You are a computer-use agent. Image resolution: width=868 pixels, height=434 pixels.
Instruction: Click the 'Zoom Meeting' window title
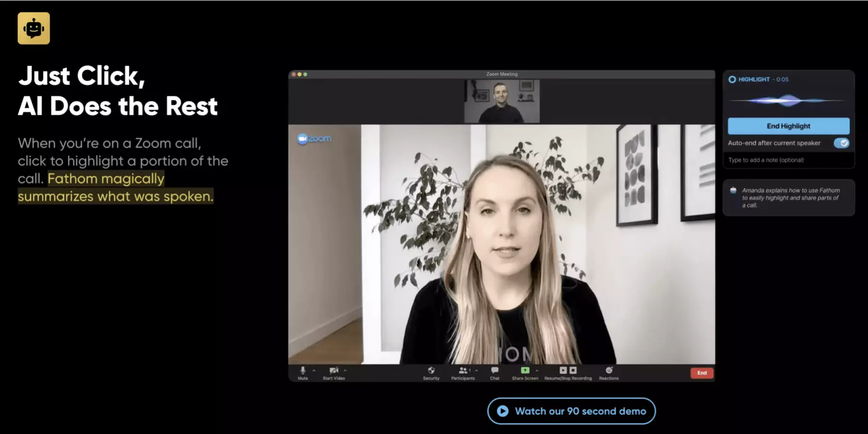pos(502,74)
